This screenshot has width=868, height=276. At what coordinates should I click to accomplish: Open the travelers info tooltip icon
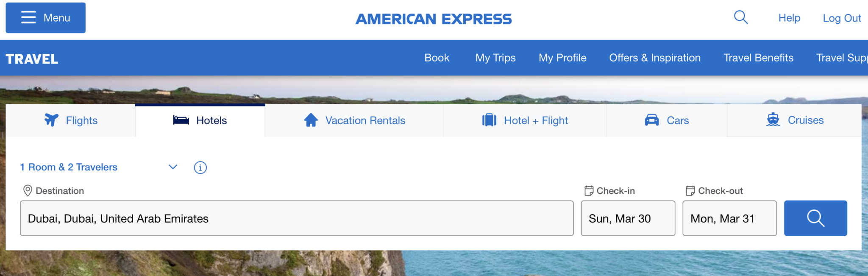coord(200,167)
